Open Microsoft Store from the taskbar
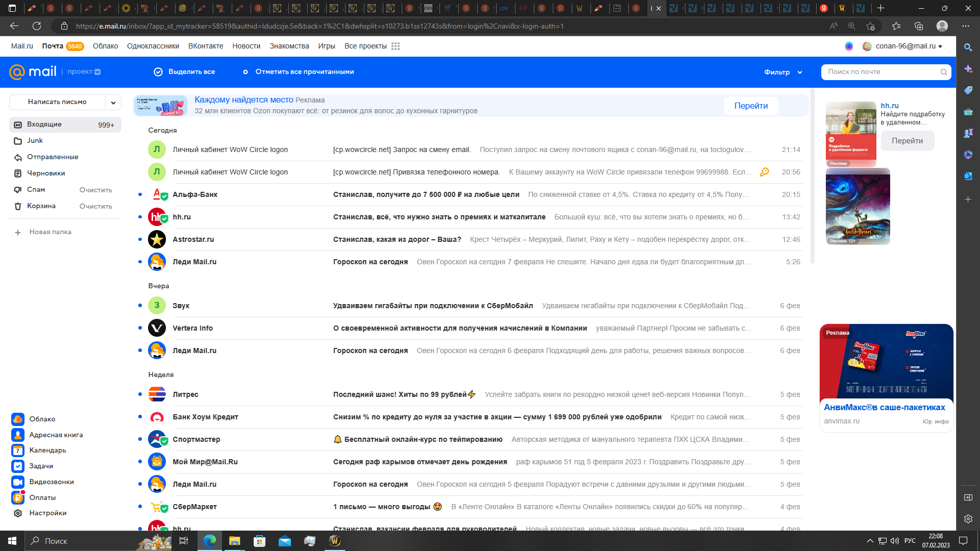980x551 pixels. pos(260,541)
